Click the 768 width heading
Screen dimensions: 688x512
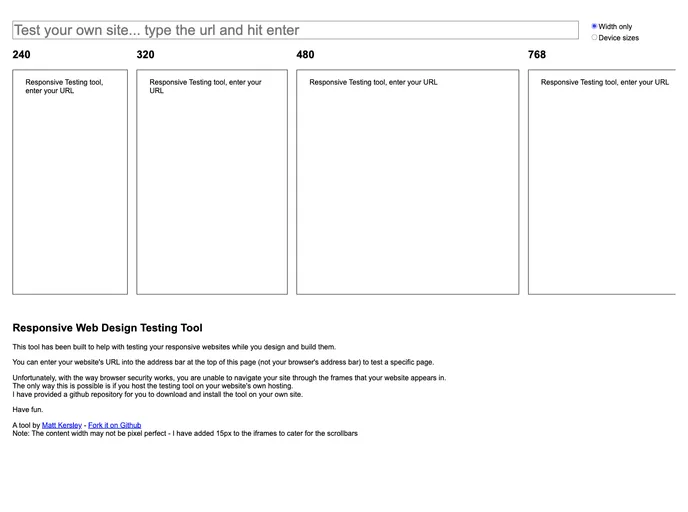point(537,54)
